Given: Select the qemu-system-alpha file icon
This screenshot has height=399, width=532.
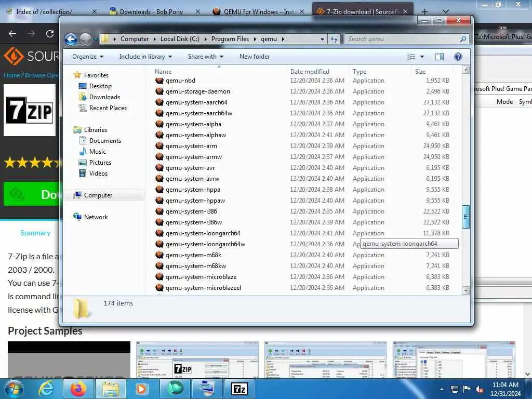Looking at the screenshot, I should pos(159,124).
